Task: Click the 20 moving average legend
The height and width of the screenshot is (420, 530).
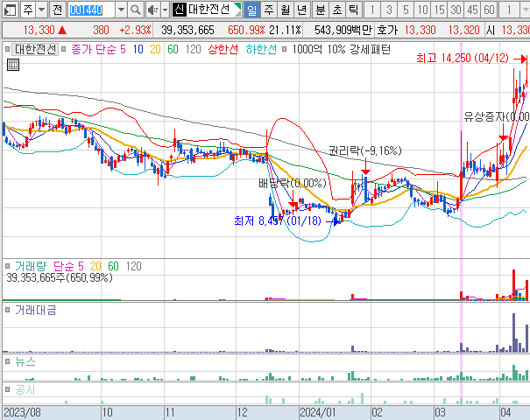Action: (x=155, y=49)
